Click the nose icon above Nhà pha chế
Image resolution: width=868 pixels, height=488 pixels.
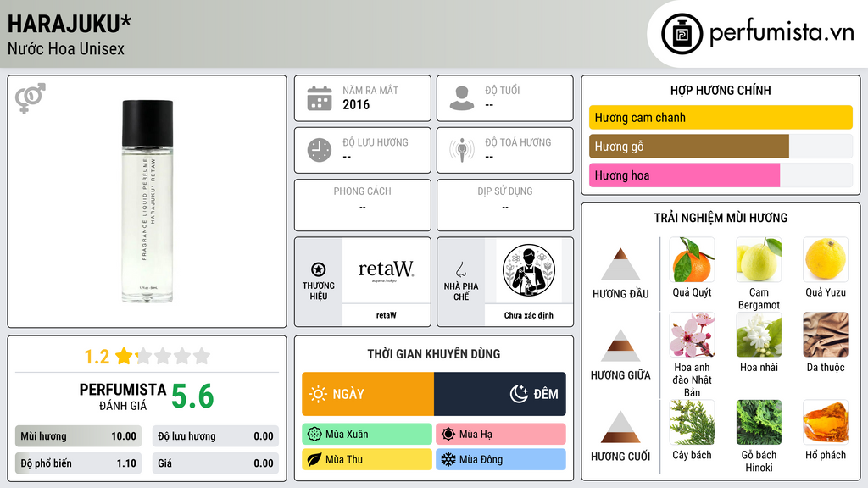(x=460, y=269)
